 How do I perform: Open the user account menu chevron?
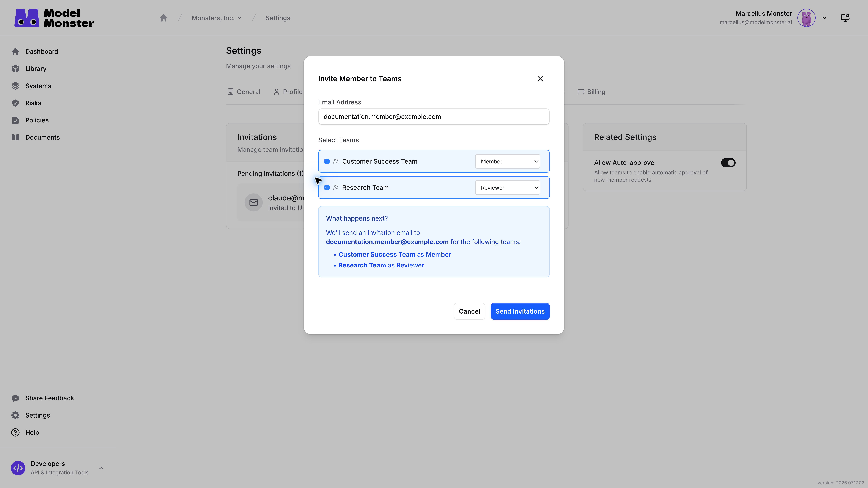(x=825, y=18)
